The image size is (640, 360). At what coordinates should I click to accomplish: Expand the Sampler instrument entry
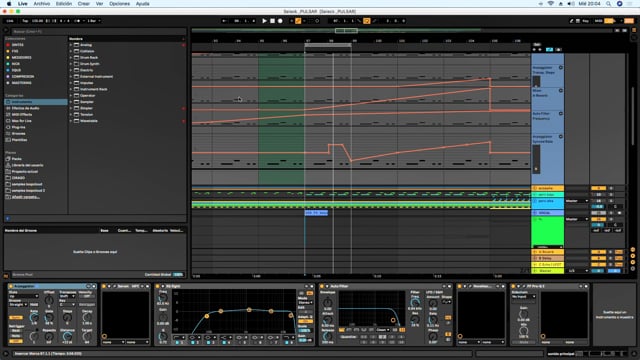(71, 102)
